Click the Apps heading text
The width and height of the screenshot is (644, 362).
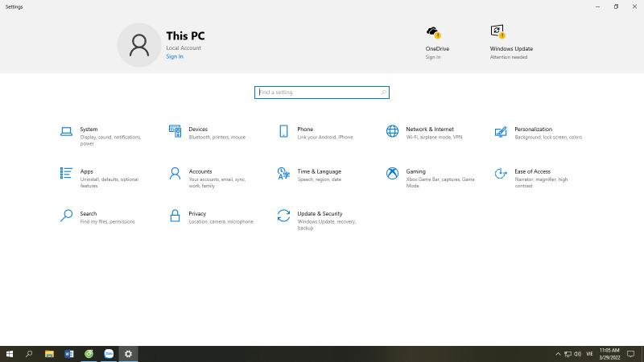click(87, 171)
